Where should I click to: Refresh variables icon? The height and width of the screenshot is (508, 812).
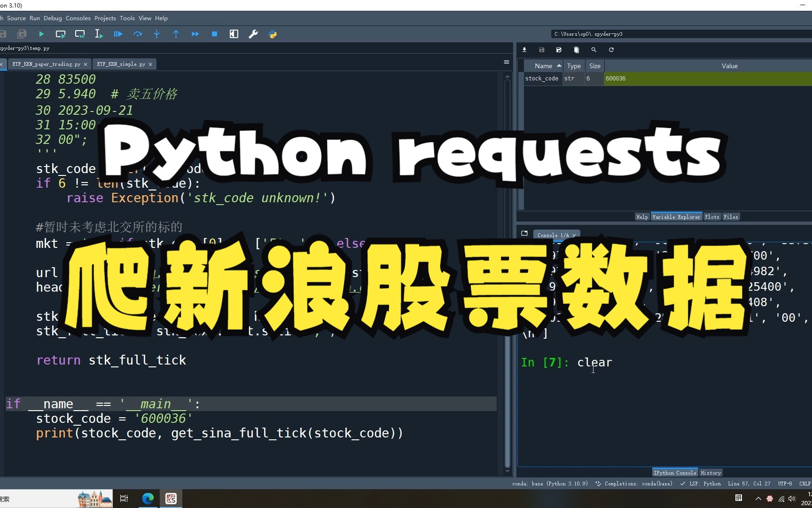pyautogui.click(x=611, y=50)
